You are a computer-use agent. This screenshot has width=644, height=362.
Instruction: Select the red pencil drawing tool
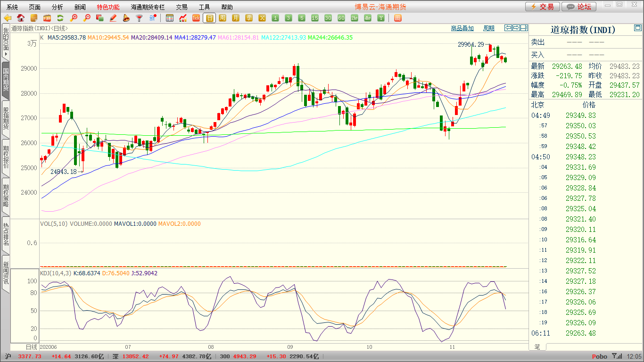click(x=113, y=18)
